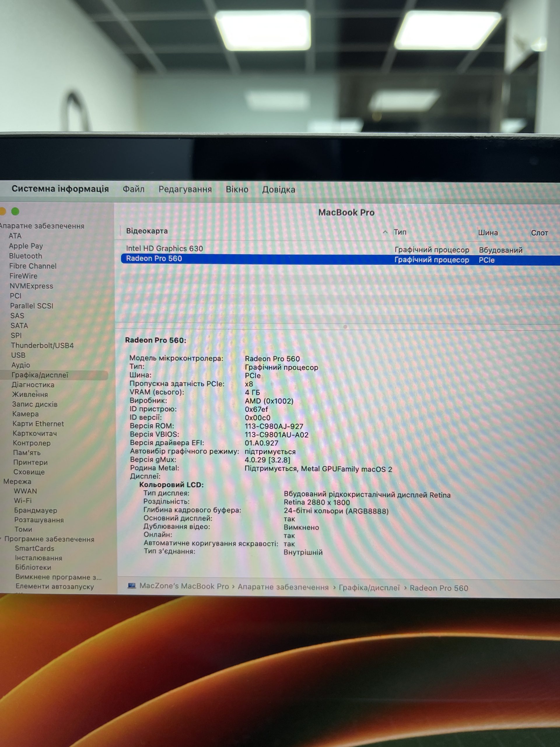Collapse the Програмне забезпечення section arrow

click(1, 539)
